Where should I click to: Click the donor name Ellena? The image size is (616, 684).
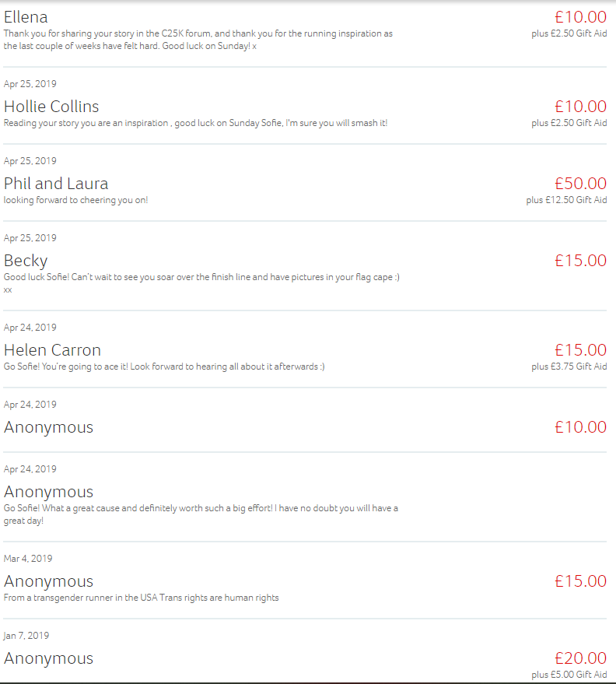(26, 17)
